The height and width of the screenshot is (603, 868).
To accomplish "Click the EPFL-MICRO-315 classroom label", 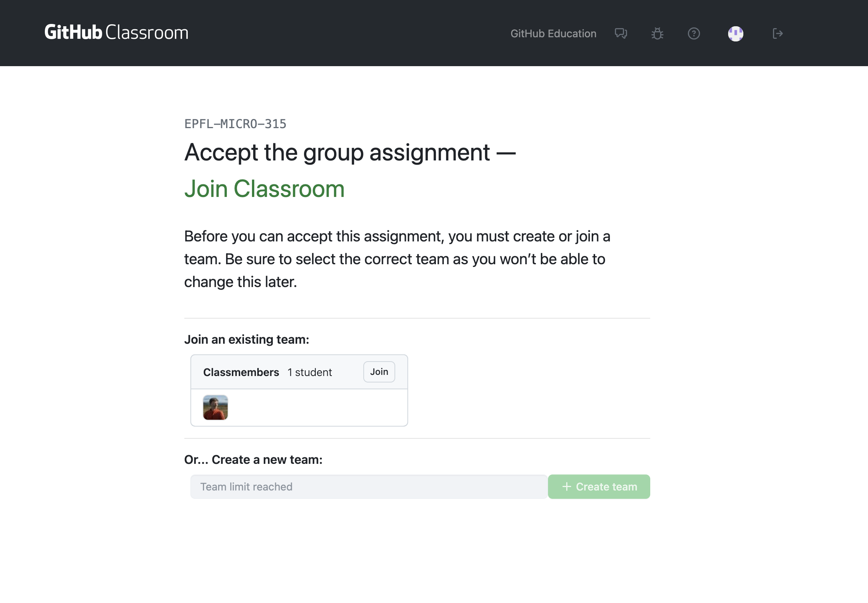I will [235, 124].
